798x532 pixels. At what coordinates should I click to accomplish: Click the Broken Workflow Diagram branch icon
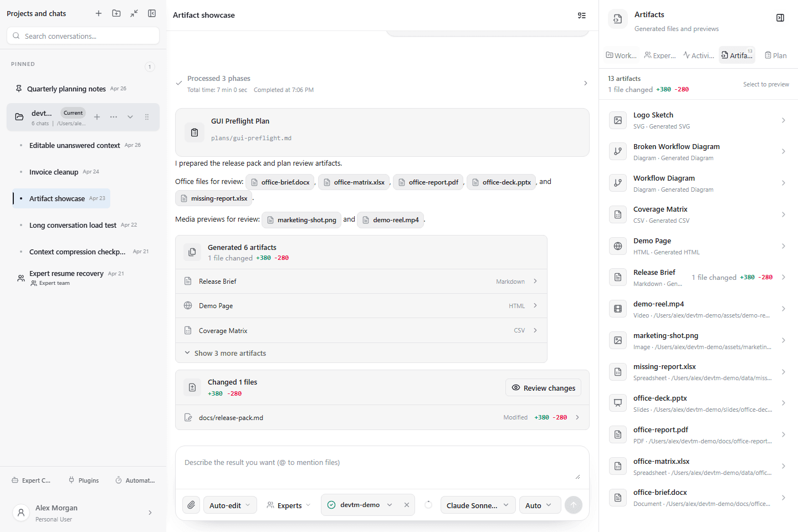tap(618, 151)
